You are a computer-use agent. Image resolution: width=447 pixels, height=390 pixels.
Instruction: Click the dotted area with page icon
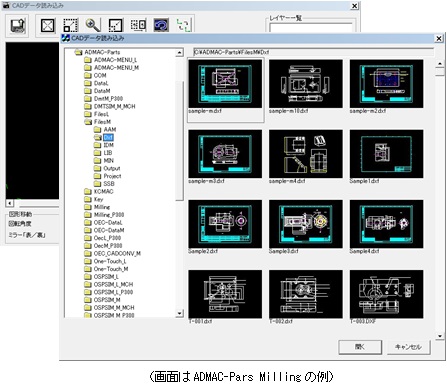(x=138, y=25)
